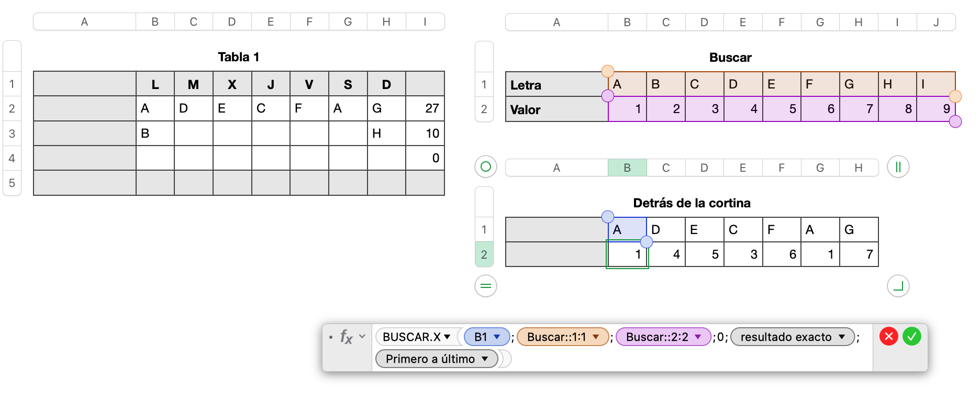Open the Buscar::1:1 range token dropdown

pyautogui.click(x=596, y=337)
